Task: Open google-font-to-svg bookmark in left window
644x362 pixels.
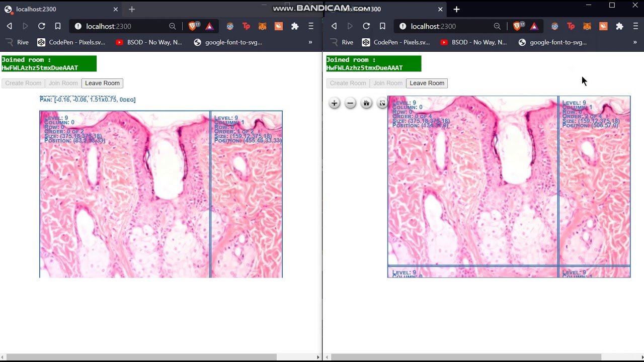Action: pyautogui.click(x=228, y=42)
